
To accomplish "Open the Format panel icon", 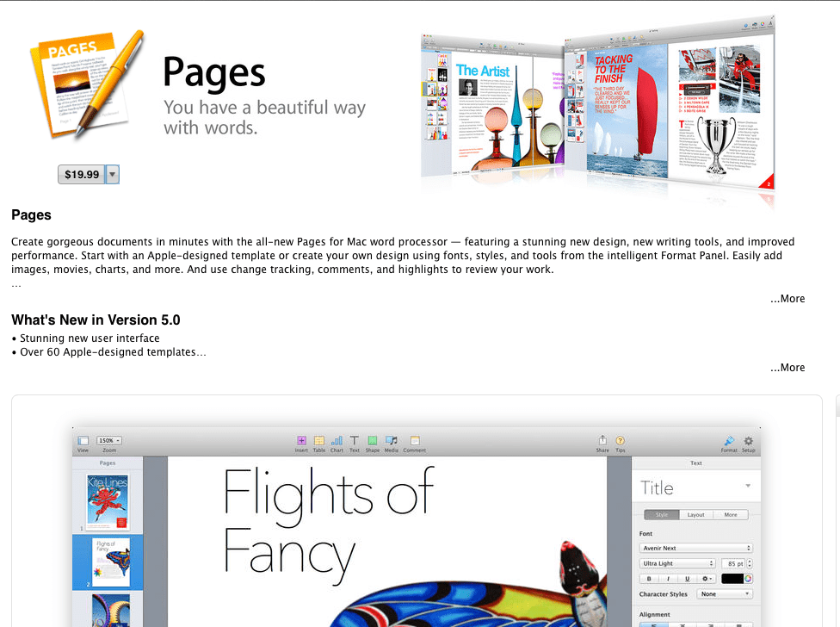I will 728,440.
